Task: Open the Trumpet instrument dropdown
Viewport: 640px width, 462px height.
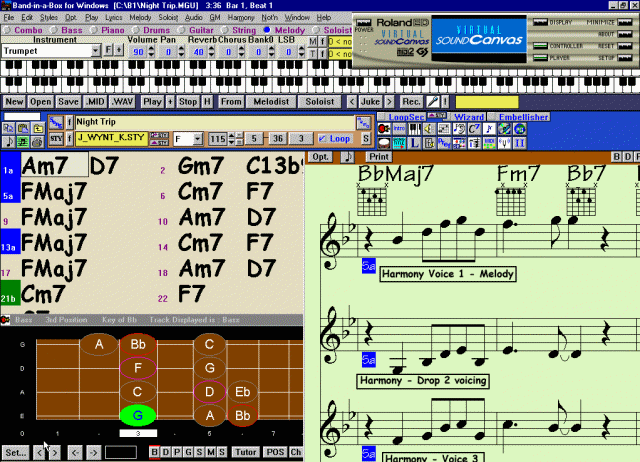Action: (x=96, y=51)
